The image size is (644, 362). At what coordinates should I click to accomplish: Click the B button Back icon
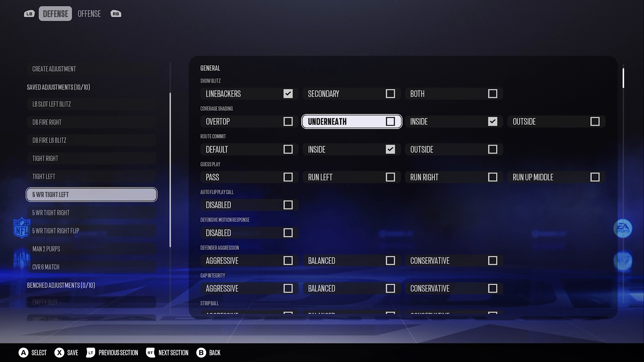[x=201, y=353]
